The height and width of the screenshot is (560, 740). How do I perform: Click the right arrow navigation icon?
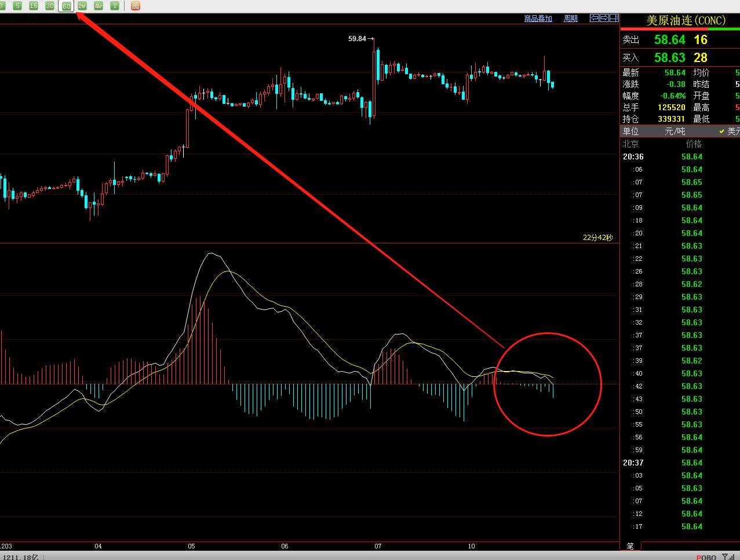click(604, 18)
